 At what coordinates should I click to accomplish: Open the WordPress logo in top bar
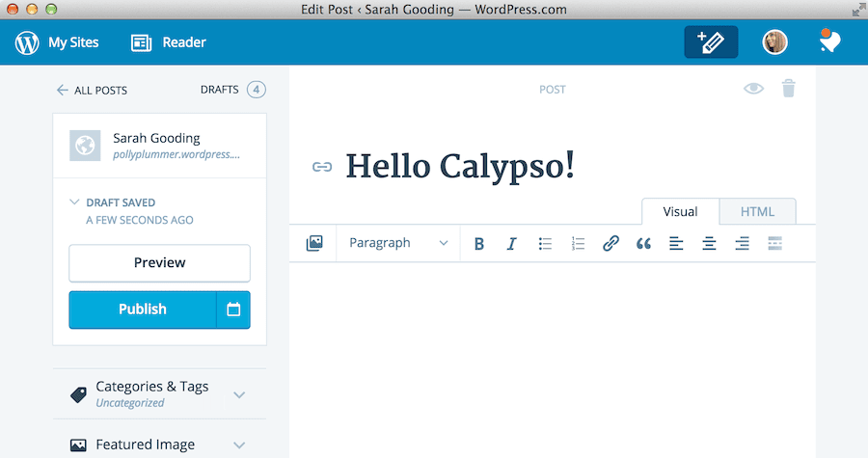tap(27, 42)
